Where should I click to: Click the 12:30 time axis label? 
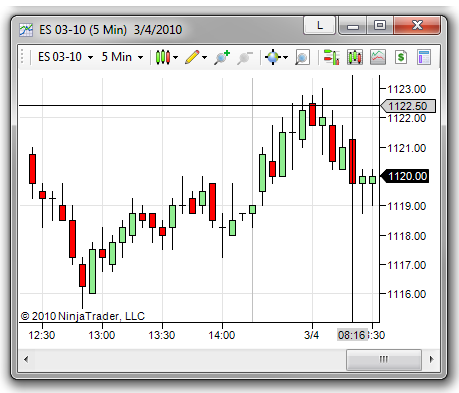[x=42, y=335]
